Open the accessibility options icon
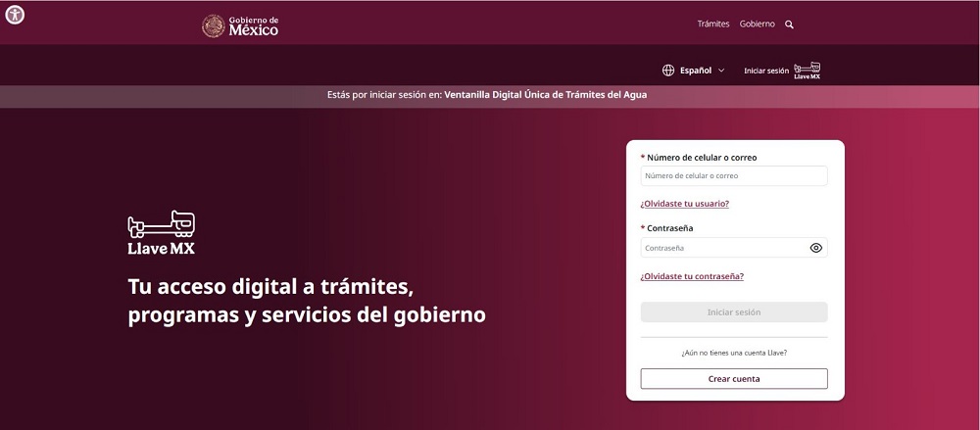 click(15, 15)
